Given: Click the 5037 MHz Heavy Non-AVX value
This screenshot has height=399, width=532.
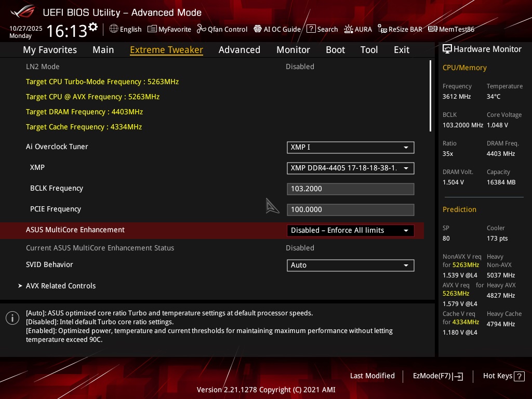Looking at the screenshot, I should [501, 275].
